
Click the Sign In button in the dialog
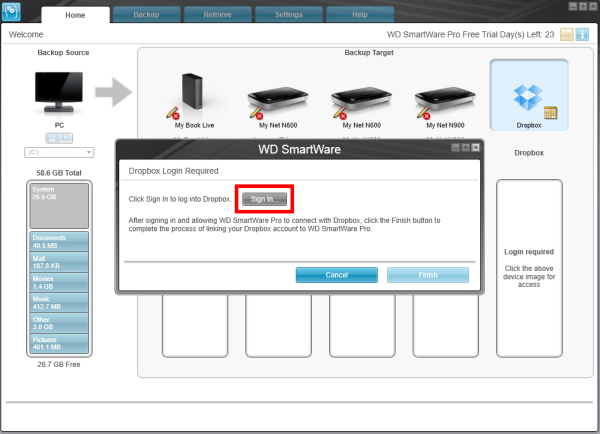click(x=264, y=199)
